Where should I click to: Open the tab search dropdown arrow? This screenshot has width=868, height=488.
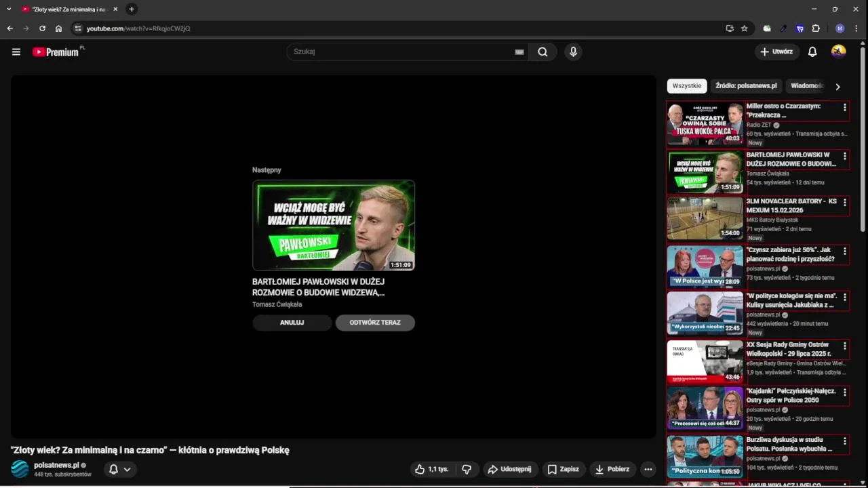tap(9, 9)
